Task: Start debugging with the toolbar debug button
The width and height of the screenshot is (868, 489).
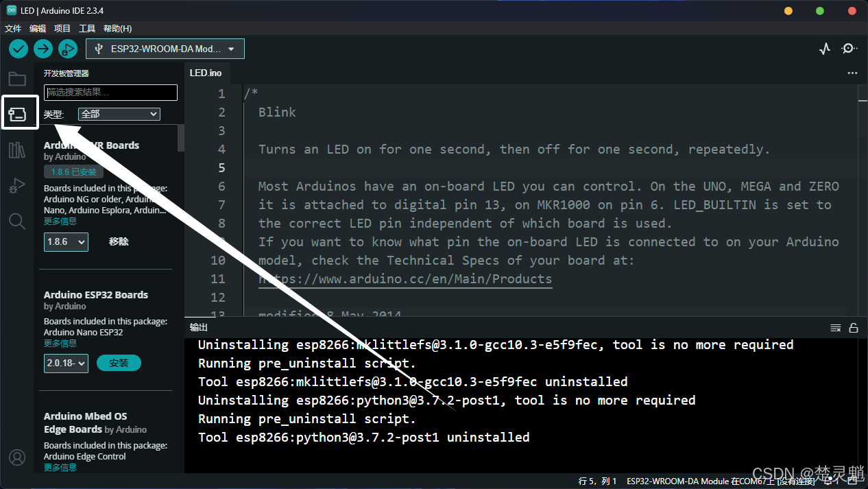Action: click(x=68, y=49)
